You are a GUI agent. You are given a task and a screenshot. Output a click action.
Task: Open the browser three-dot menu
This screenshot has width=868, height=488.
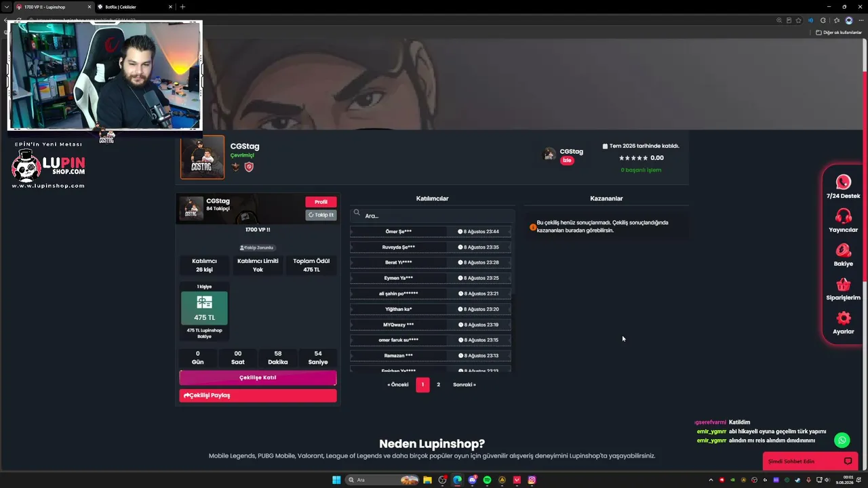(x=861, y=20)
